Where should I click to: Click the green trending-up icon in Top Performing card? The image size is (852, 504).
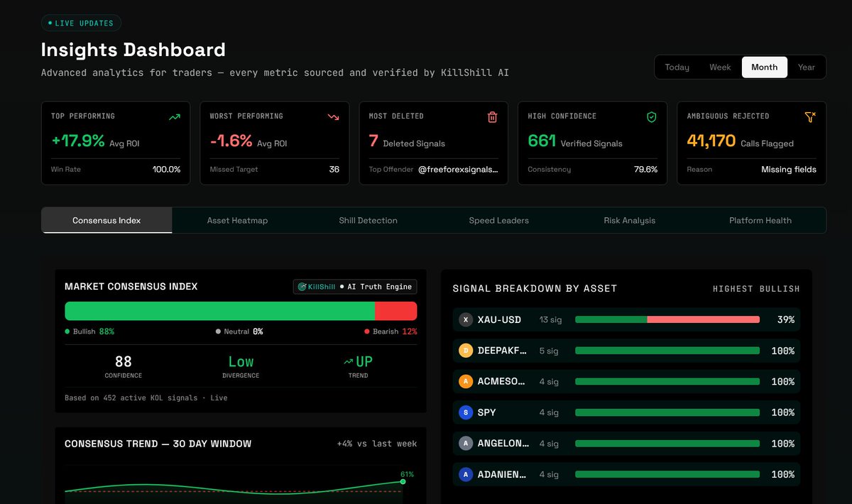click(x=175, y=117)
